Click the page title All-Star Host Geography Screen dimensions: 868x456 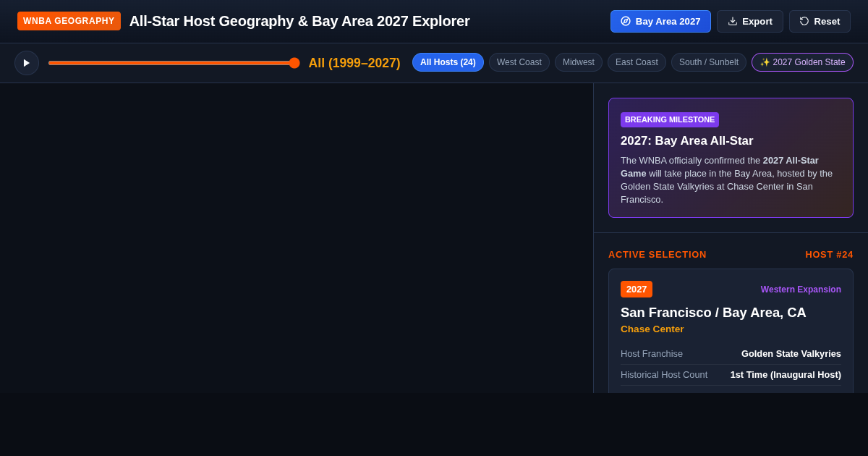(299, 21)
